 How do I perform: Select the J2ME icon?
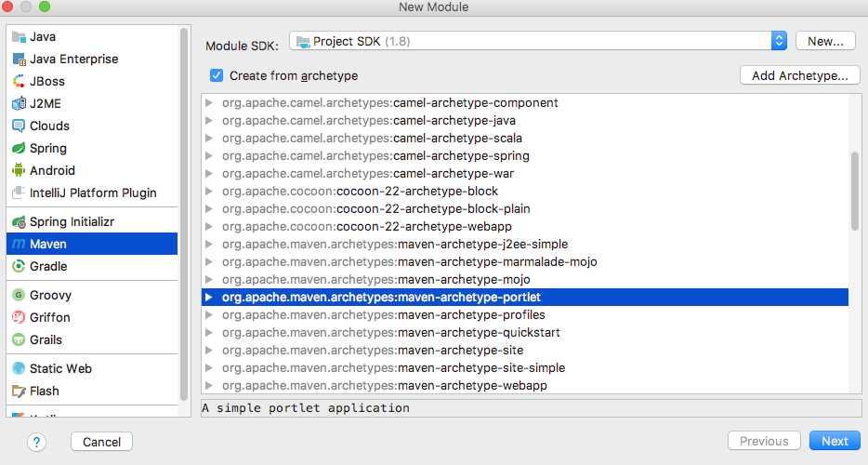tap(19, 103)
